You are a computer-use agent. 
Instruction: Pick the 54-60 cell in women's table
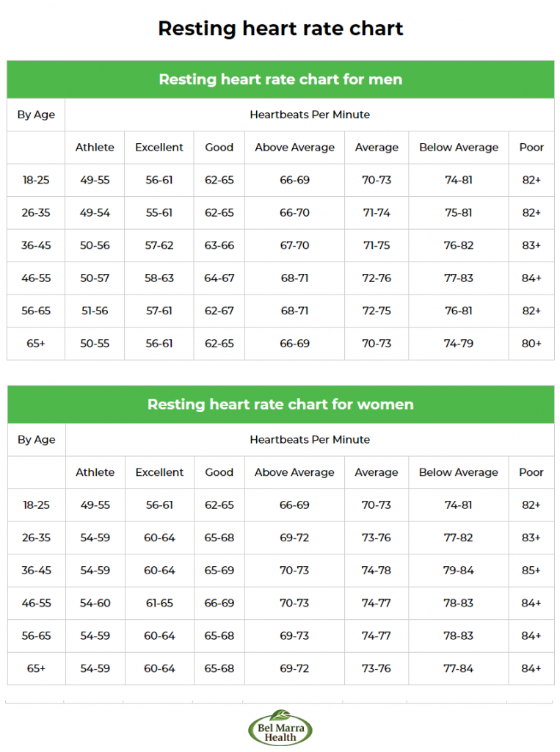95,603
